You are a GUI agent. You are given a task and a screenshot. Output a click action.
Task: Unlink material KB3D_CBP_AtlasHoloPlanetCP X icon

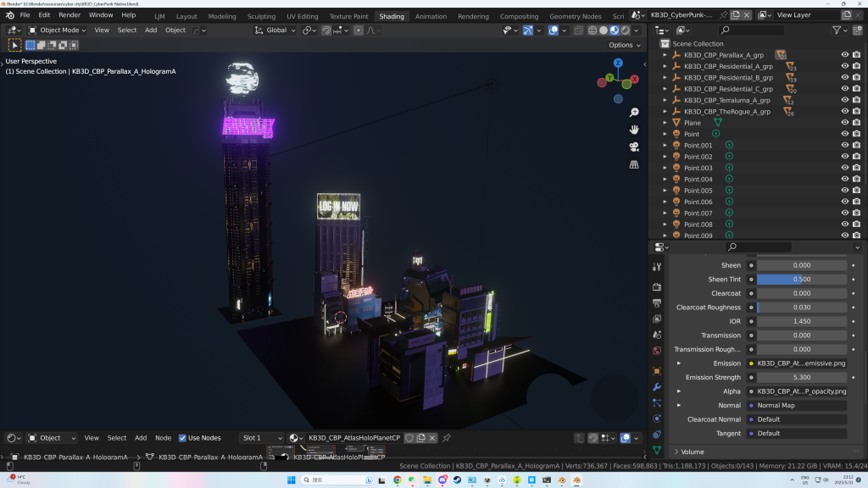(432, 438)
